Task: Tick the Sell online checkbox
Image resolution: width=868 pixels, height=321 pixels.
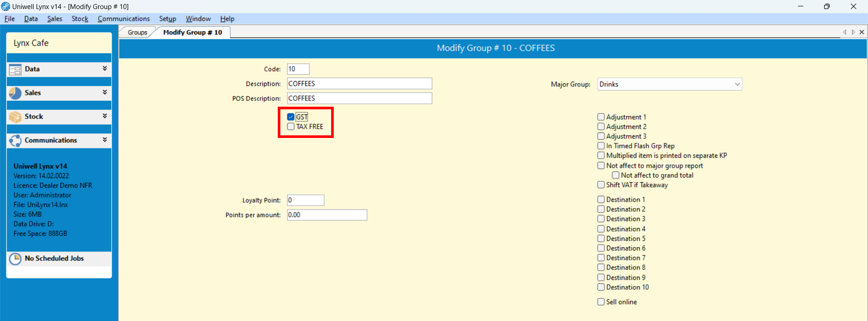Action: tap(601, 302)
